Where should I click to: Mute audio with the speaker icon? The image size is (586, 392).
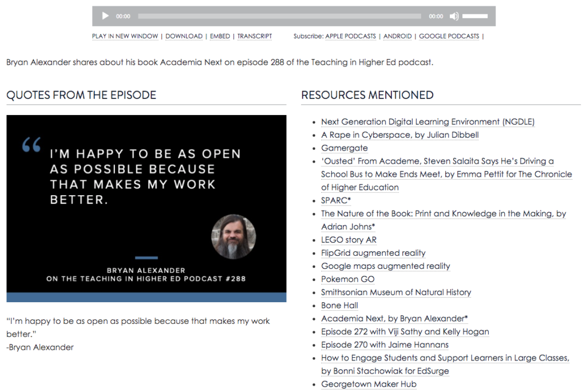pyautogui.click(x=454, y=16)
